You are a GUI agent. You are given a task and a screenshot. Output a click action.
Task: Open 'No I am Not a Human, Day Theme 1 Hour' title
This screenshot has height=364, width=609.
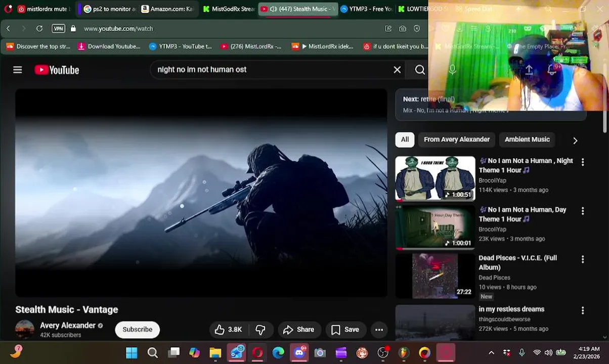pos(523,214)
